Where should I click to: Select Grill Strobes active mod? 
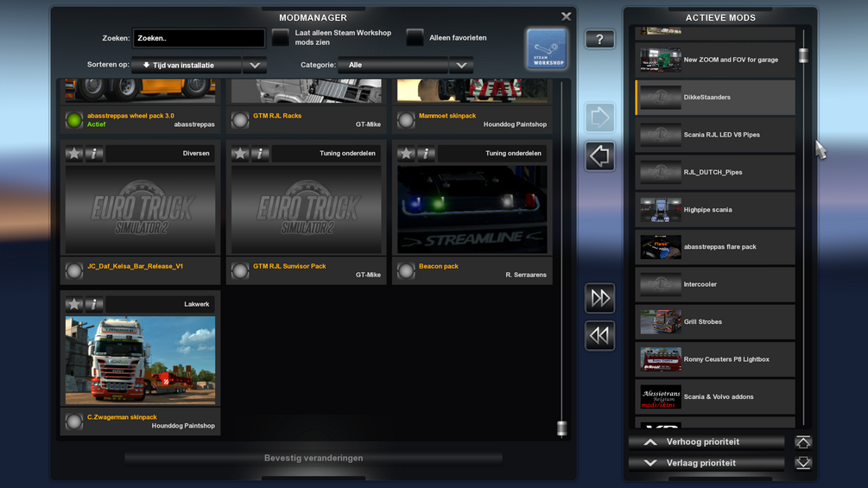pyautogui.click(x=715, y=322)
